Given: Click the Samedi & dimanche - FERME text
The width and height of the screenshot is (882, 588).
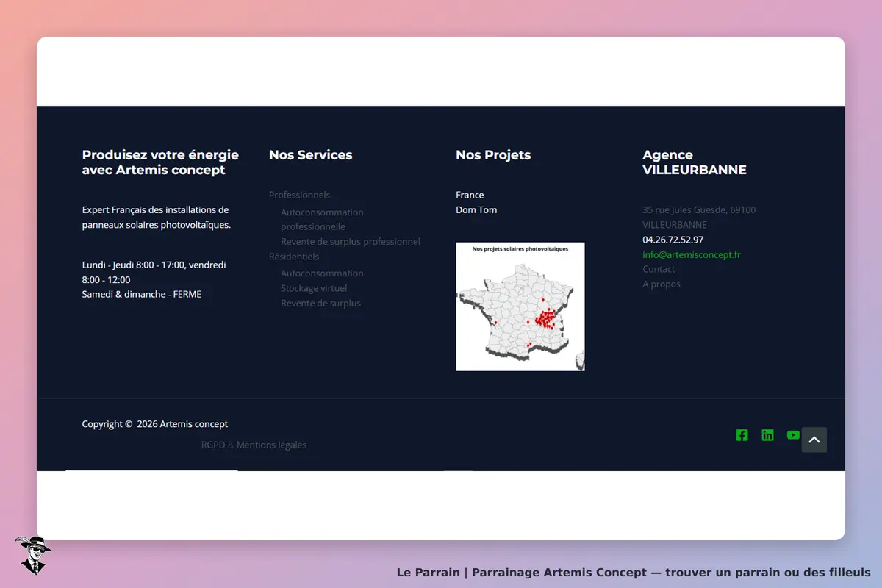Looking at the screenshot, I should pos(142,294).
